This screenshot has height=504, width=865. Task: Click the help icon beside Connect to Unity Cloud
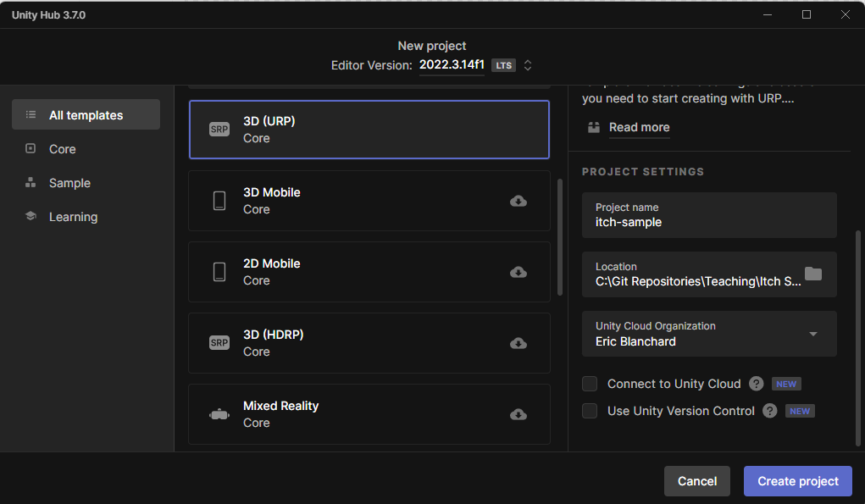point(756,383)
